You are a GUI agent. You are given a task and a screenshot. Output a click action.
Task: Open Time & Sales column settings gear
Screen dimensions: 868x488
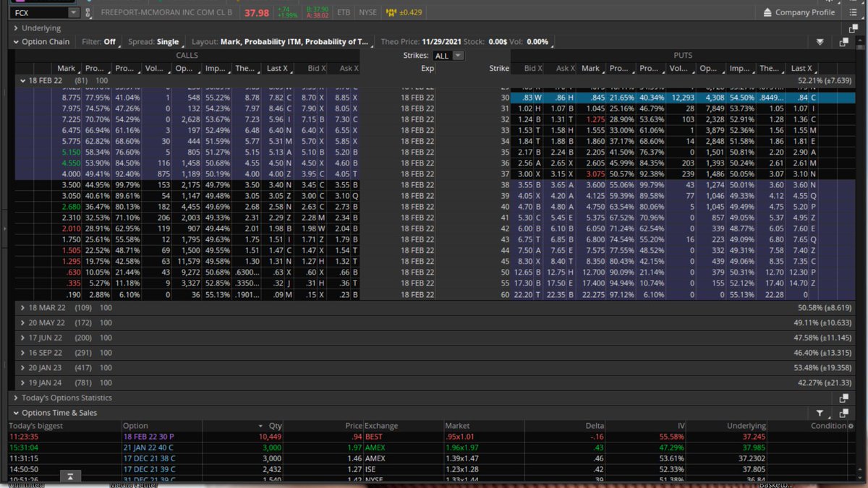coord(851,426)
